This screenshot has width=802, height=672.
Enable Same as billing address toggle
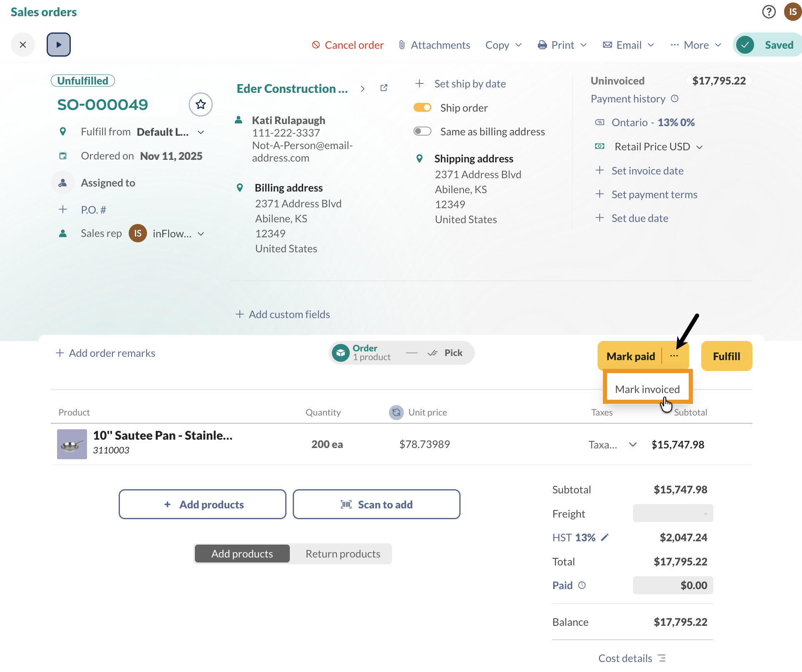click(x=422, y=132)
